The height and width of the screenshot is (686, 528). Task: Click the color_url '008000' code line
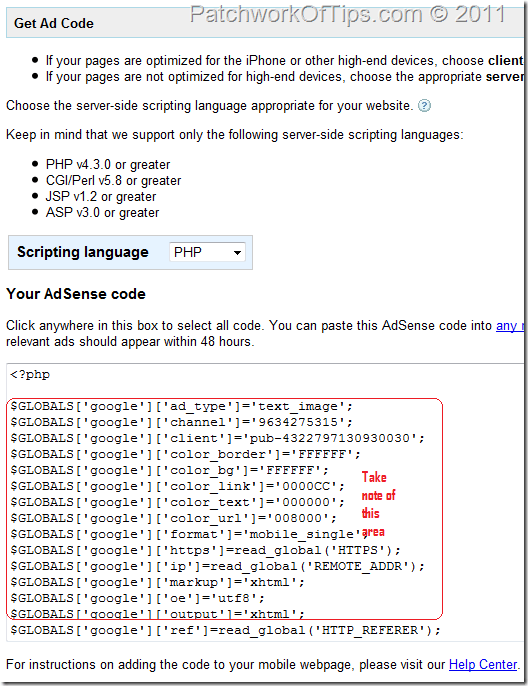point(174,518)
